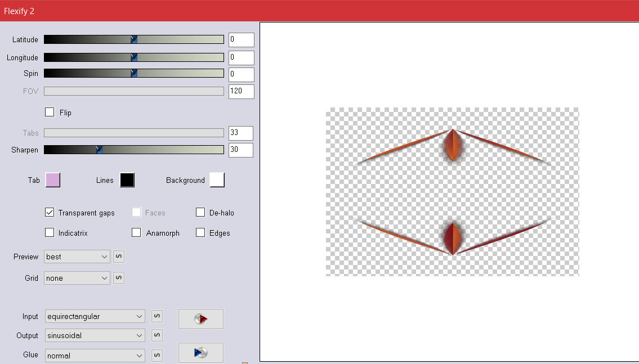Image resolution: width=639 pixels, height=364 pixels.
Task: Open the Preview quality dropdown
Action: click(77, 257)
